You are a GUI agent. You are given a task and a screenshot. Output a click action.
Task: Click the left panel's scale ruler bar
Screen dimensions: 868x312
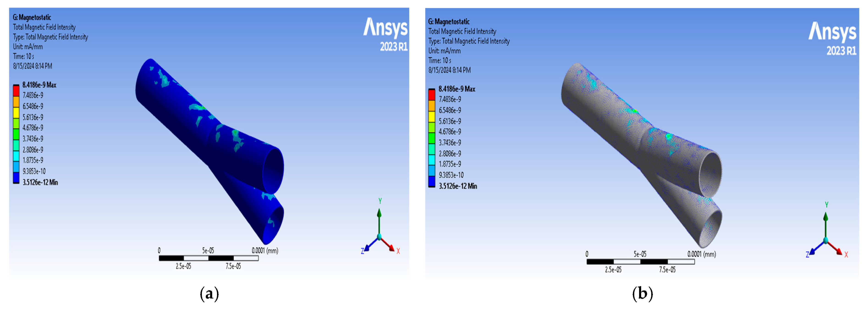209,258
